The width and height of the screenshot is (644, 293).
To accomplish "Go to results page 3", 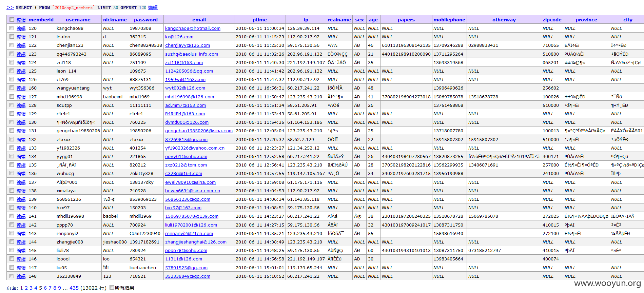I will [x=31, y=288].
